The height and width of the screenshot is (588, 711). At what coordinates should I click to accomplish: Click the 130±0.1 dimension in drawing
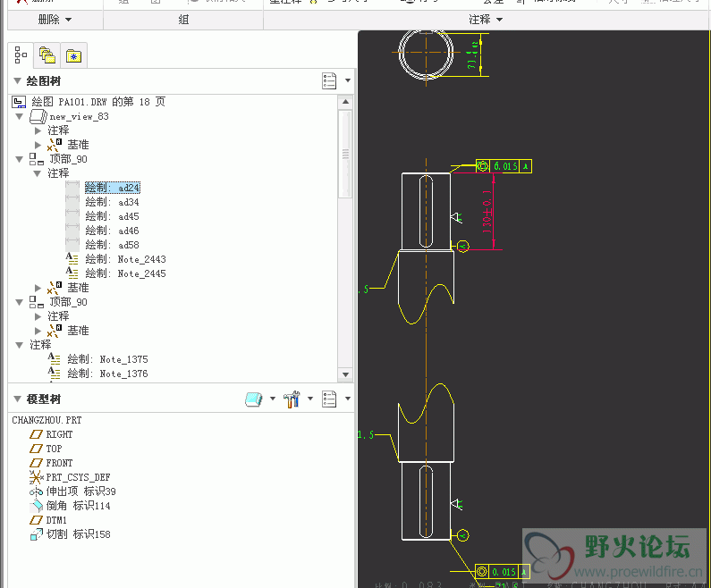point(487,212)
